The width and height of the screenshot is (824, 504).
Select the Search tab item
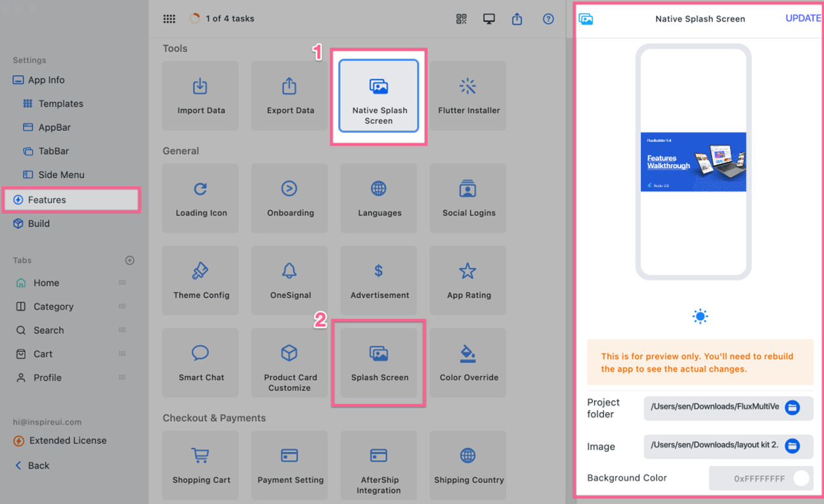pos(40,330)
